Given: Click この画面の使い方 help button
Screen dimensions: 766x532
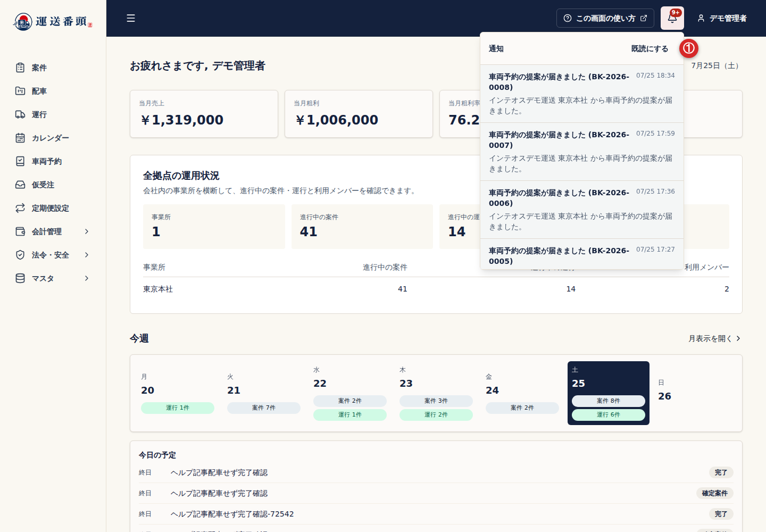Looking at the screenshot, I should click(605, 18).
